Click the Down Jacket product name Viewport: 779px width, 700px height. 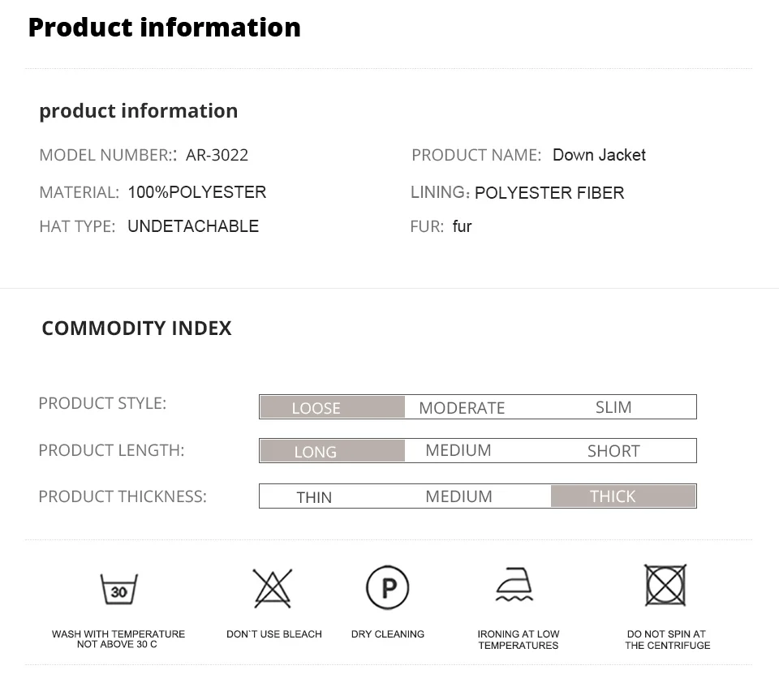599,155
